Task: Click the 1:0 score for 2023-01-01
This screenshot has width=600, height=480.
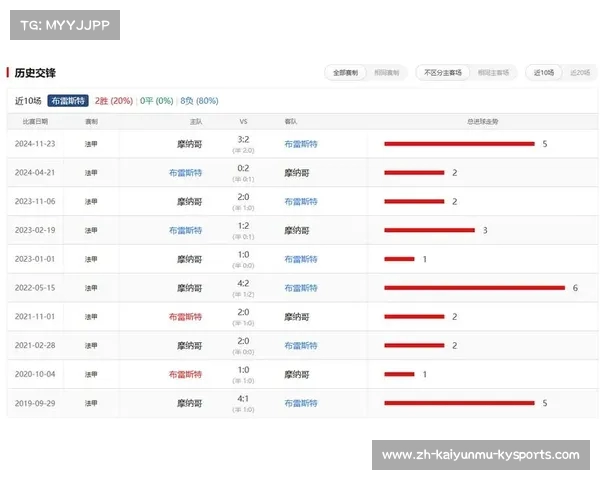Action: click(243, 255)
